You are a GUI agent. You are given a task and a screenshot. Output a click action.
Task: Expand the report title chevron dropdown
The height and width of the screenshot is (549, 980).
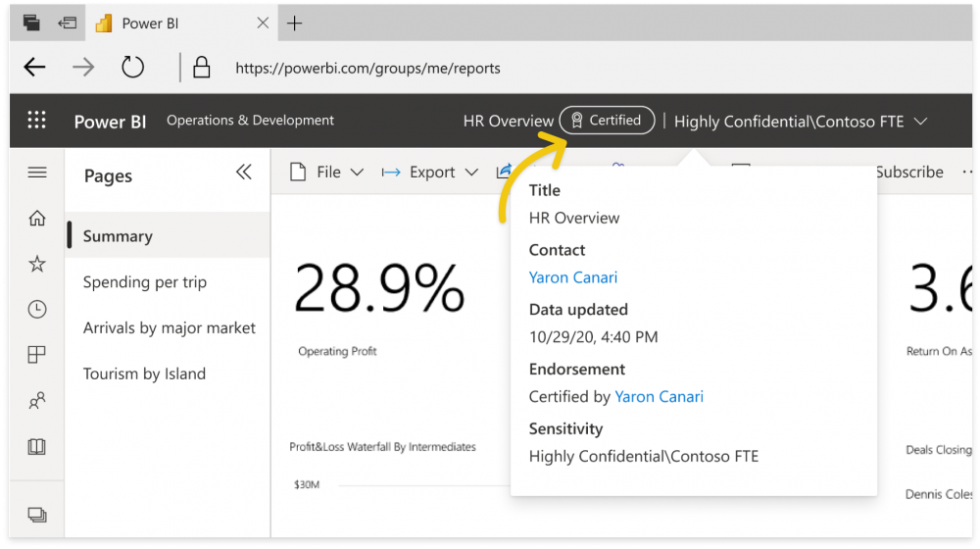pyautogui.click(x=920, y=122)
